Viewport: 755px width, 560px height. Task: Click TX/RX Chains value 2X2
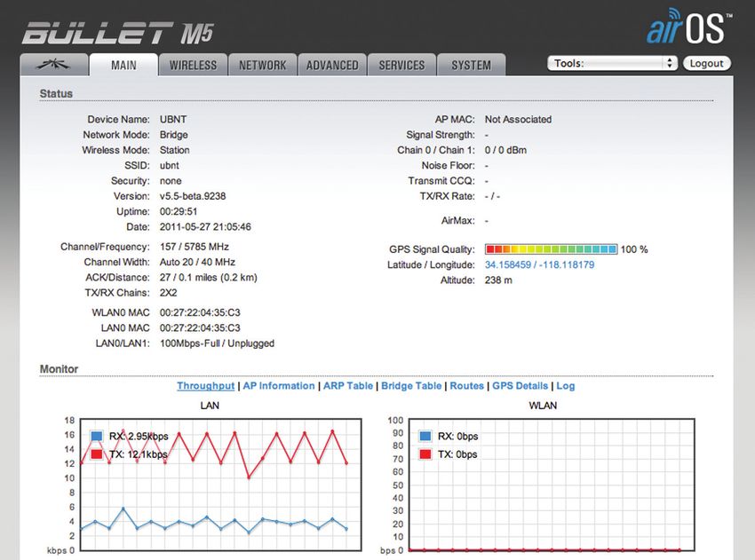coord(169,293)
